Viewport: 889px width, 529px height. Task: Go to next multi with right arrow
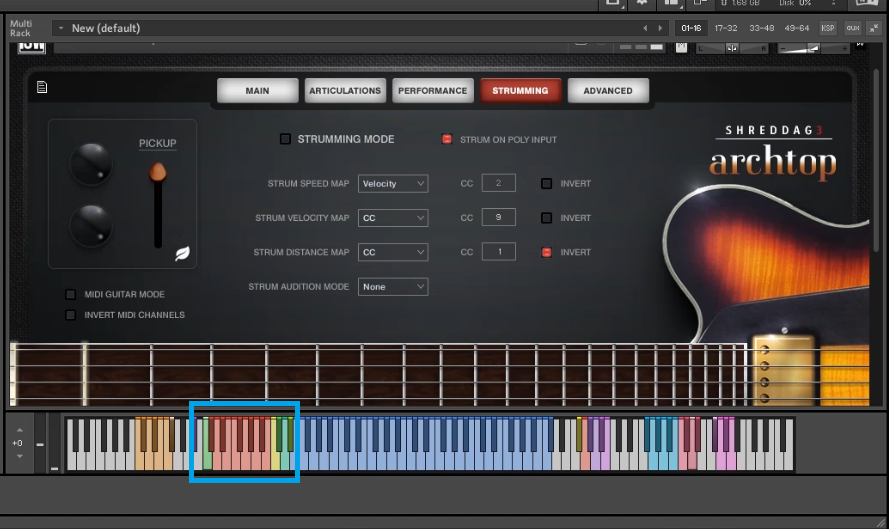[x=660, y=28]
